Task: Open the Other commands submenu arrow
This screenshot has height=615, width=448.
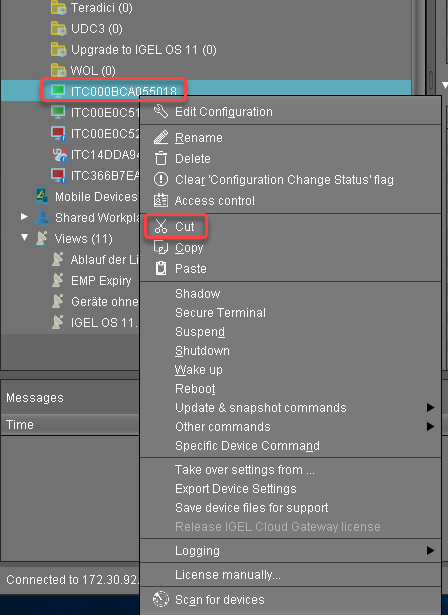Action: click(431, 426)
